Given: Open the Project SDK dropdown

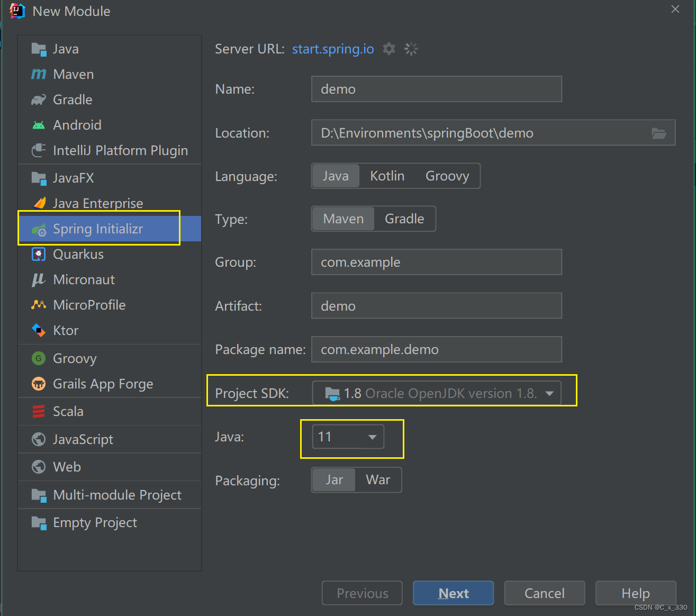Looking at the screenshot, I should pos(436,393).
